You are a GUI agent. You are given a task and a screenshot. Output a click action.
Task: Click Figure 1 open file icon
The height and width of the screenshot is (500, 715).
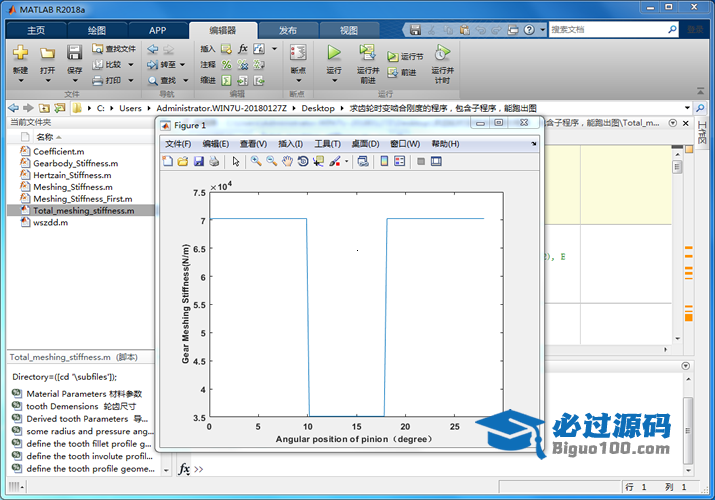pos(183,161)
